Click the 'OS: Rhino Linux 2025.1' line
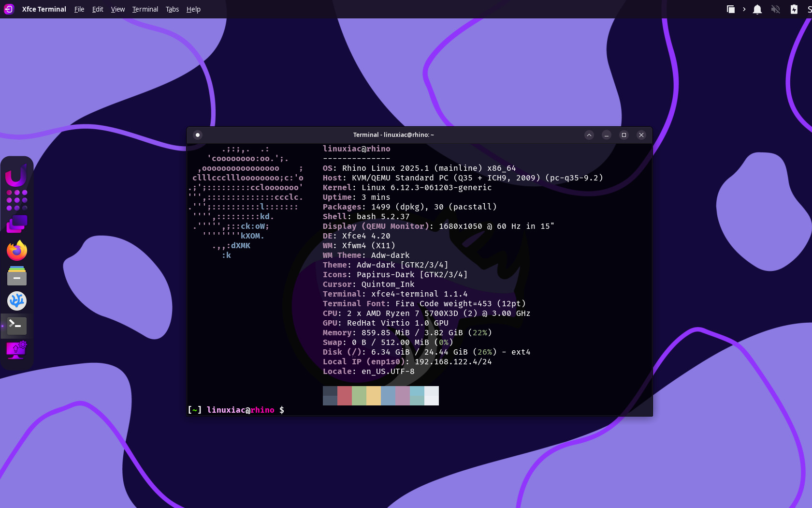812x508 pixels. pos(420,168)
